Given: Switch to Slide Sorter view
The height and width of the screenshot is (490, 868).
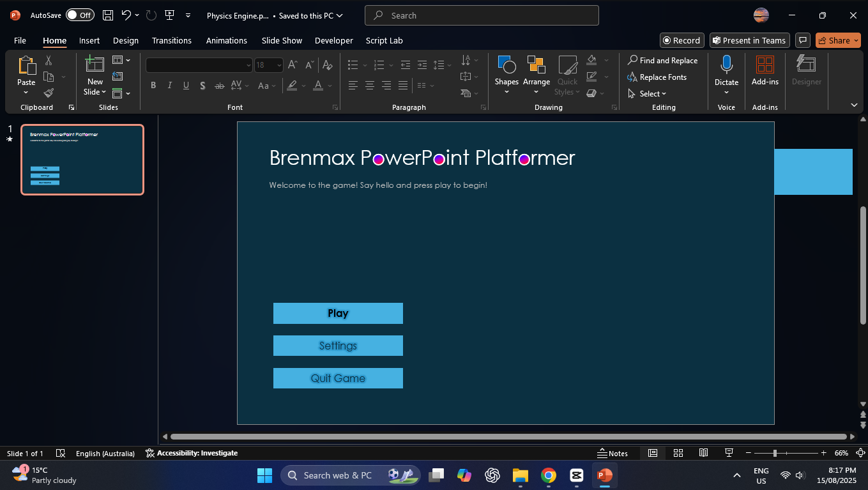Looking at the screenshot, I should pyautogui.click(x=678, y=453).
